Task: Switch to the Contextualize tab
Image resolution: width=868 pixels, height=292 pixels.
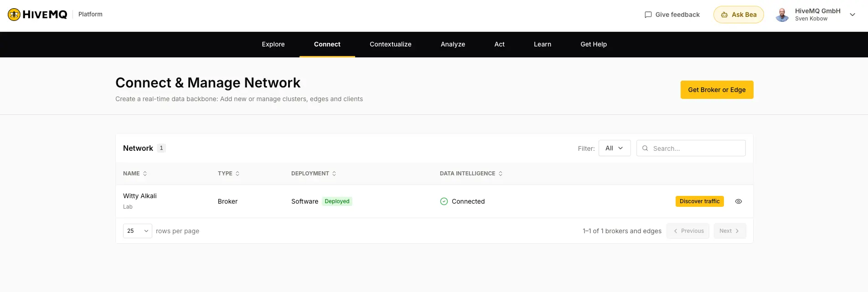Action: 391,44
